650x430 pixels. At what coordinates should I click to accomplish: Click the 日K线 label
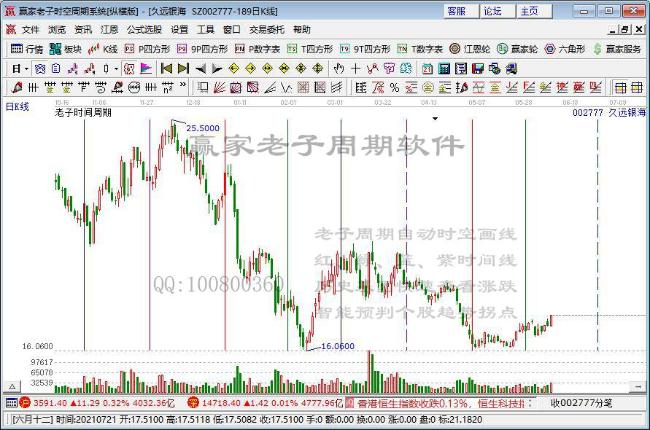(17, 107)
